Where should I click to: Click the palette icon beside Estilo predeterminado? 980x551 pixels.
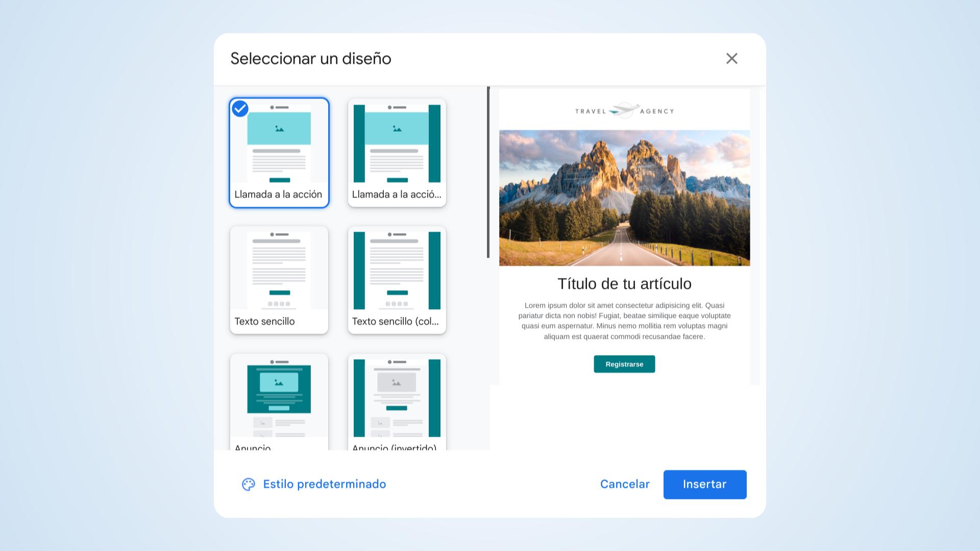click(249, 484)
